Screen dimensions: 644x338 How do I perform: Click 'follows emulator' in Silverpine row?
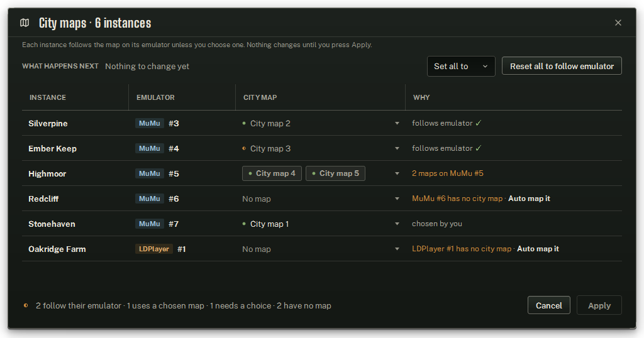(x=442, y=123)
